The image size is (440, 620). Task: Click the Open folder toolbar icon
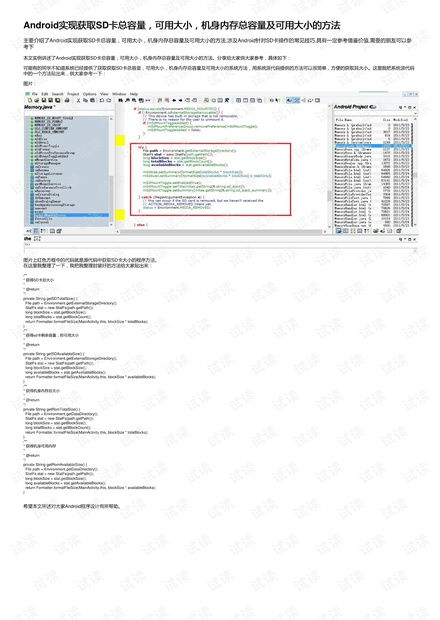pyautogui.click(x=37, y=100)
